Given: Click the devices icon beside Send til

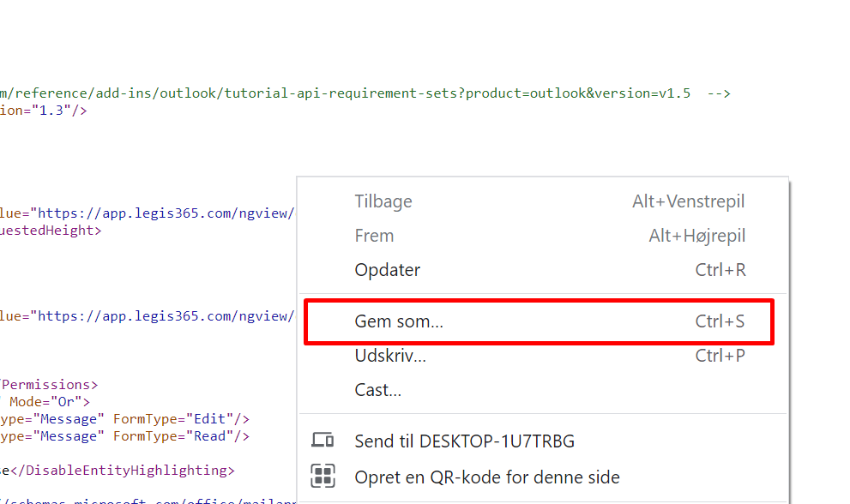Looking at the screenshot, I should click(x=323, y=441).
